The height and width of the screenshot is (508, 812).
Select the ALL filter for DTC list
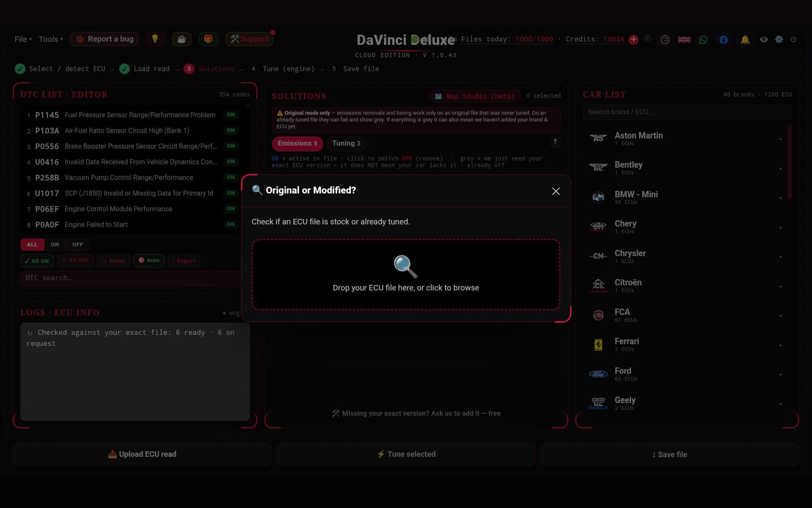pos(32,244)
